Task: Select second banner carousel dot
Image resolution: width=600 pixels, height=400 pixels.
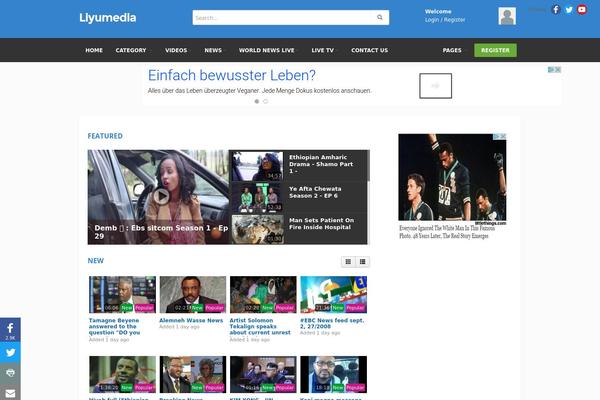Action: tap(266, 101)
